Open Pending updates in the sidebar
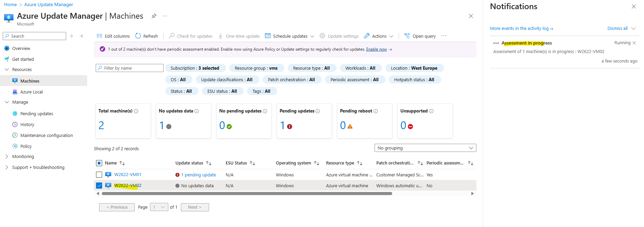The image size is (644, 227). pyautogui.click(x=37, y=113)
